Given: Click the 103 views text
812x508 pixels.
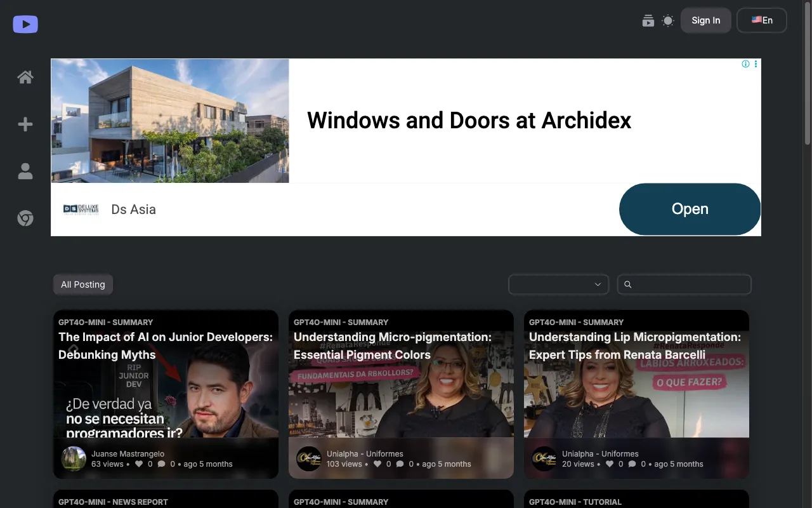Looking at the screenshot, I should click(344, 464).
